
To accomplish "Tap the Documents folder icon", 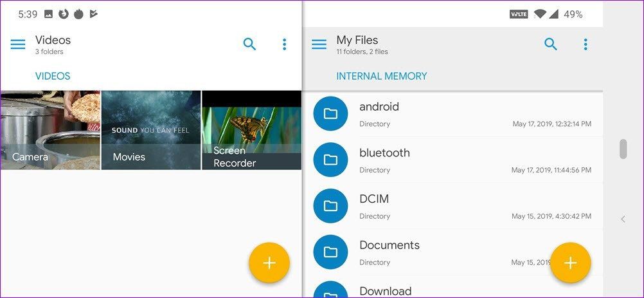I will click(x=330, y=252).
